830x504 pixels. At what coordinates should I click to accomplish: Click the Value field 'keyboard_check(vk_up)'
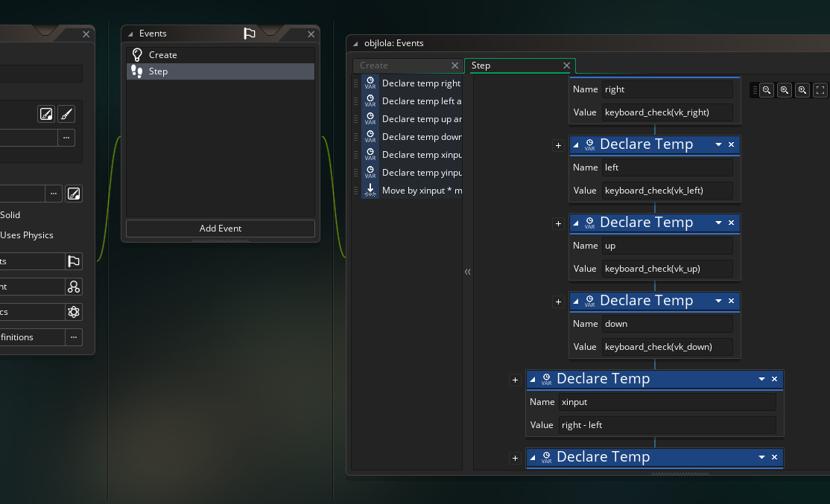click(x=668, y=269)
